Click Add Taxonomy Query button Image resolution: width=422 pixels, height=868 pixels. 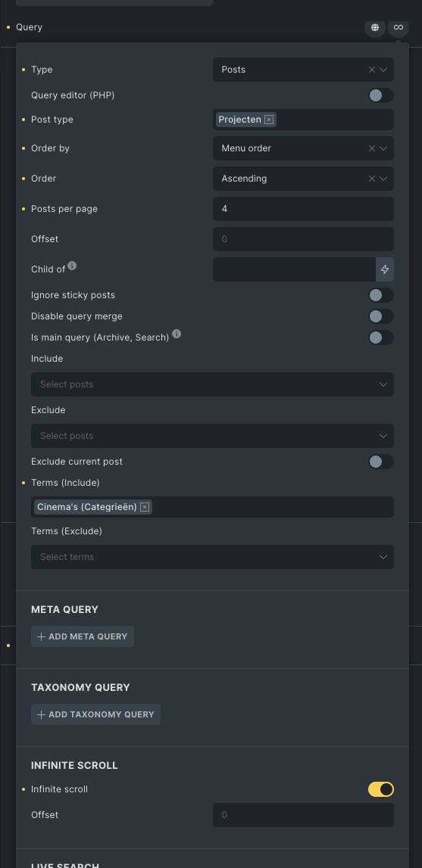[96, 714]
